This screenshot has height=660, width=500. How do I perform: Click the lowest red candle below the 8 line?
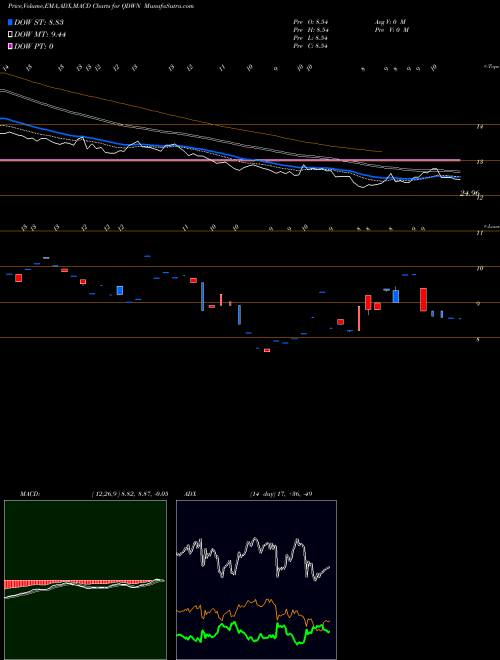[x=267, y=350]
